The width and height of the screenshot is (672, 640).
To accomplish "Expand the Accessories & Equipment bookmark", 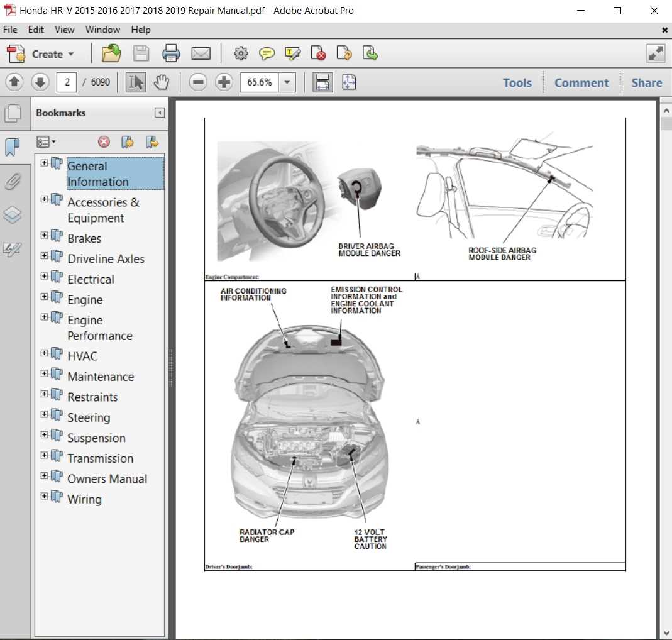I will point(44,199).
